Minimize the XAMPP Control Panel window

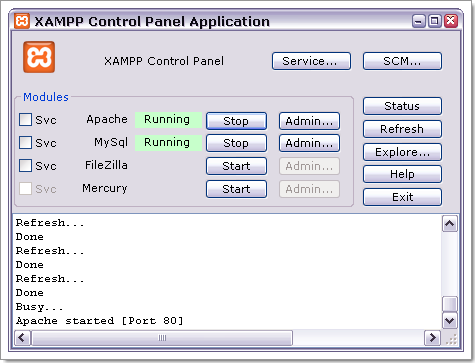(419, 21)
